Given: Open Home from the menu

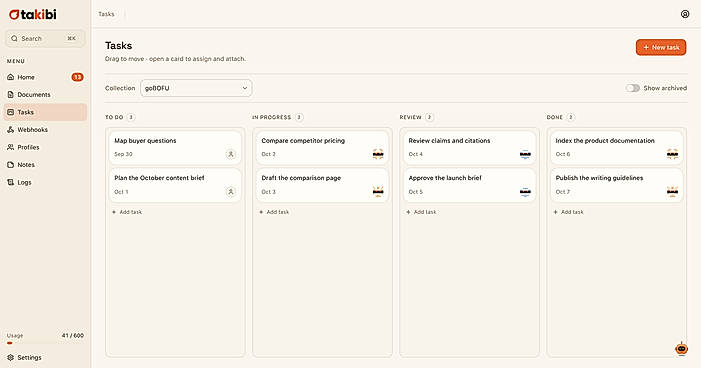Looking at the screenshot, I should [x=45, y=77].
